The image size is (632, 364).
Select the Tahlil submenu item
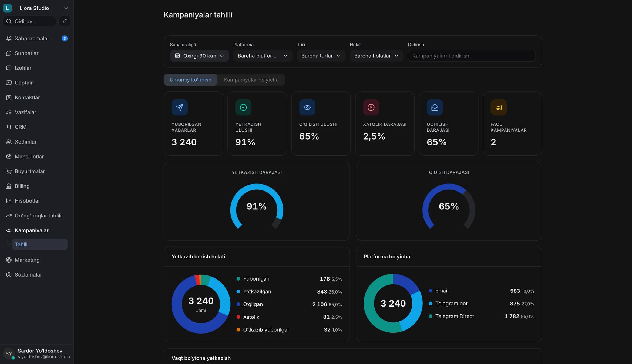pyautogui.click(x=39, y=244)
